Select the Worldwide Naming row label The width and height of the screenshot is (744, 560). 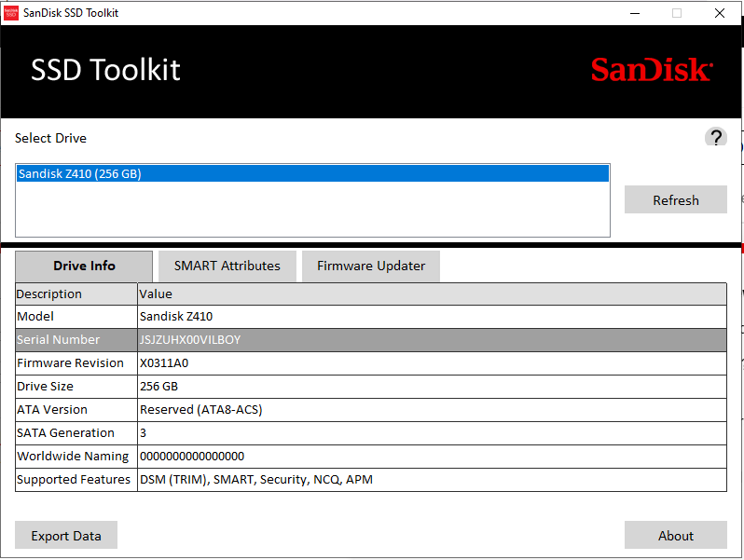click(76, 456)
